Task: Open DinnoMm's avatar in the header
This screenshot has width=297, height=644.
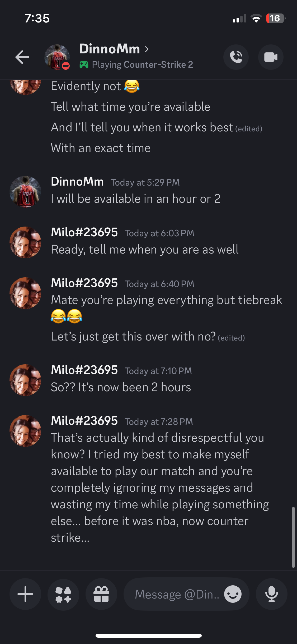Action: tap(57, 57)
